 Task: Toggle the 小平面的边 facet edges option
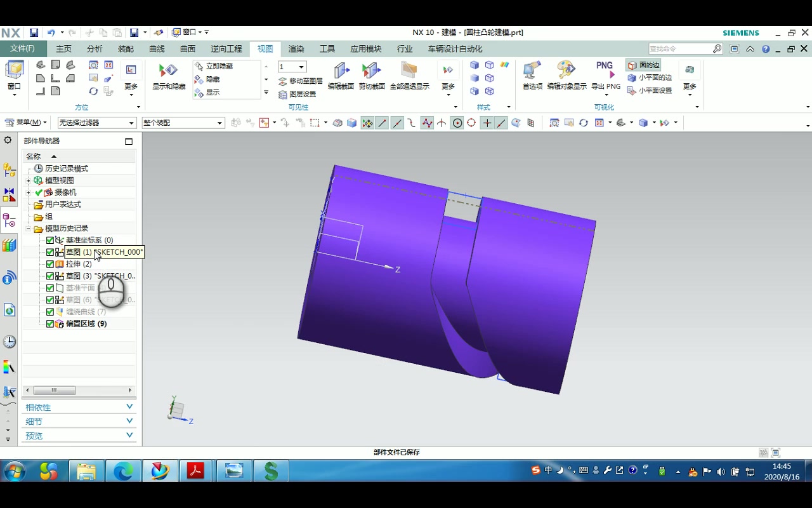[649, 77]
